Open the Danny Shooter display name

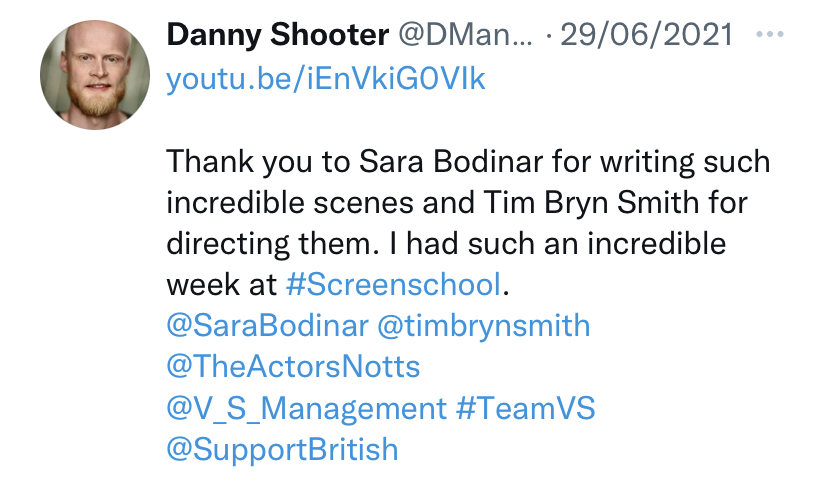pos(277,35)
